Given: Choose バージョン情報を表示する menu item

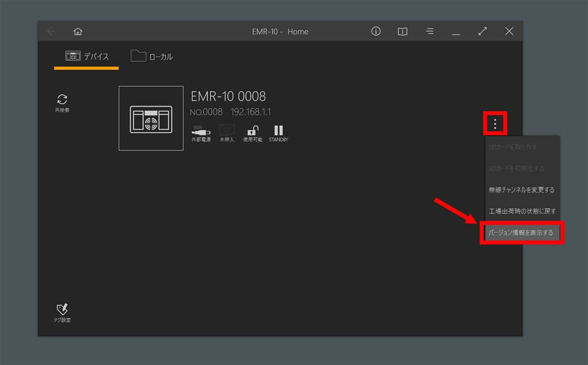Looking at the screenshot, I should coord(521,233).
